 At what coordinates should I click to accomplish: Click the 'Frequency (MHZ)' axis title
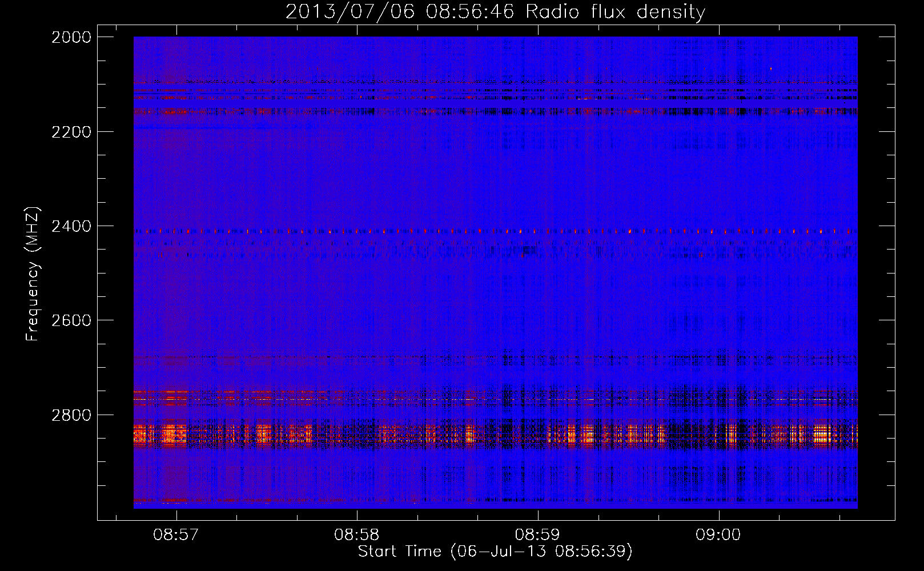point(33,274)
